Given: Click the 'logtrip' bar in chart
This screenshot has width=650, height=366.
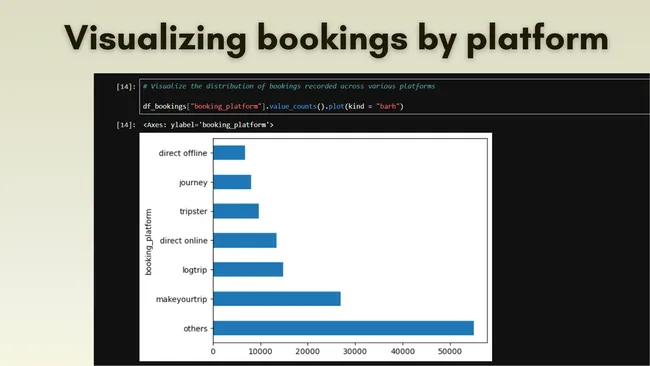Looking at the screenshot, I should pyautogui.click(x=248, y=269).
